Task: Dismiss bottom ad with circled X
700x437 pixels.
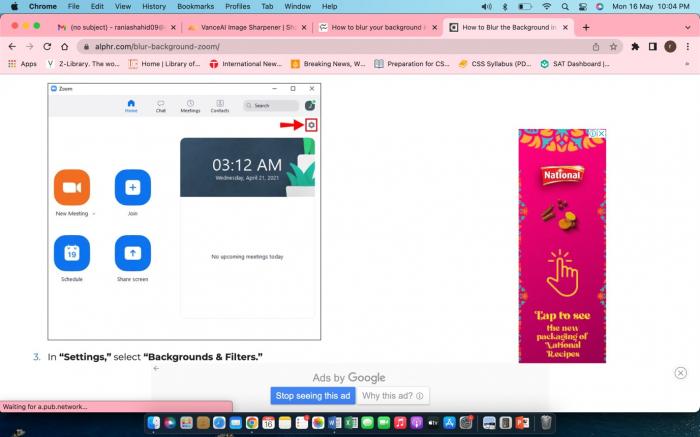Action: pos(680,373)
